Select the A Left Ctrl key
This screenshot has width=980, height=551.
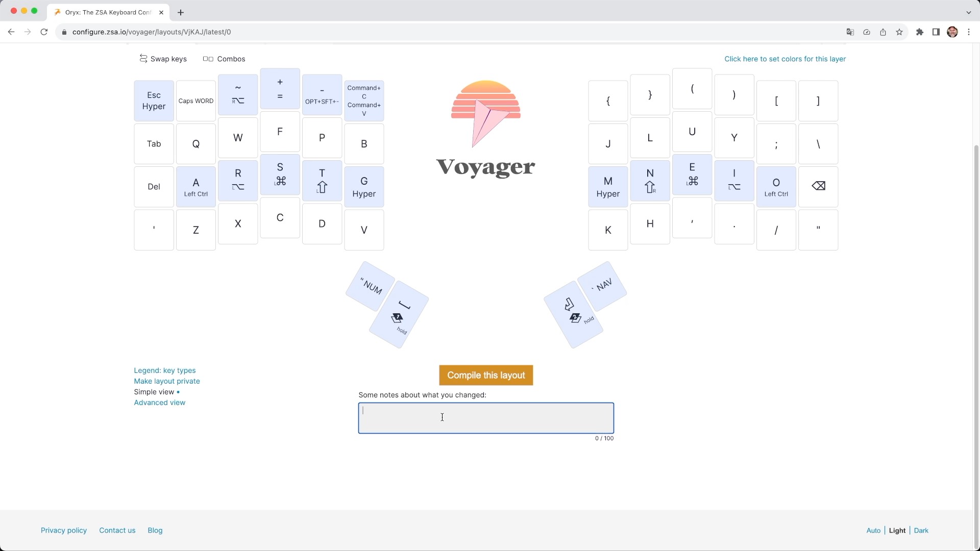tap(196, 187)
